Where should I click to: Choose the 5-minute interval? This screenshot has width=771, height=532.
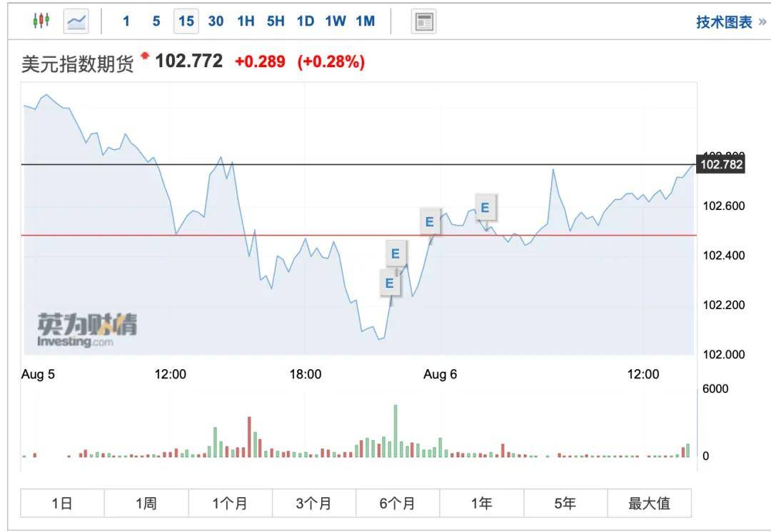pos(156,21)
